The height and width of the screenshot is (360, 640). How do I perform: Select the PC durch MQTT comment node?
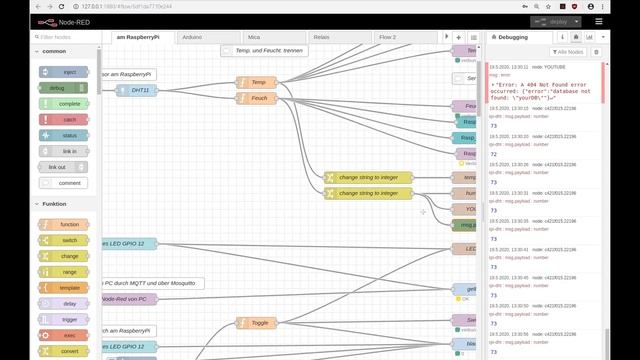pyautogui.click(x=153, y=283)
